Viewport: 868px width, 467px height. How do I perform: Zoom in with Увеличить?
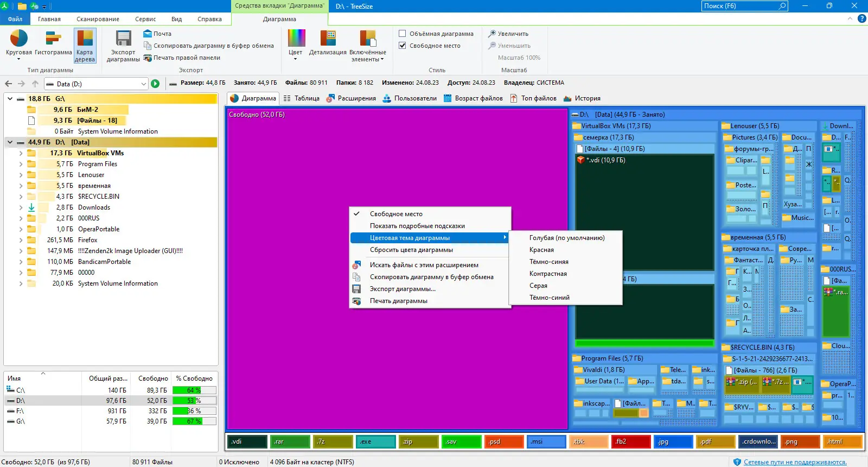(508, 34)
